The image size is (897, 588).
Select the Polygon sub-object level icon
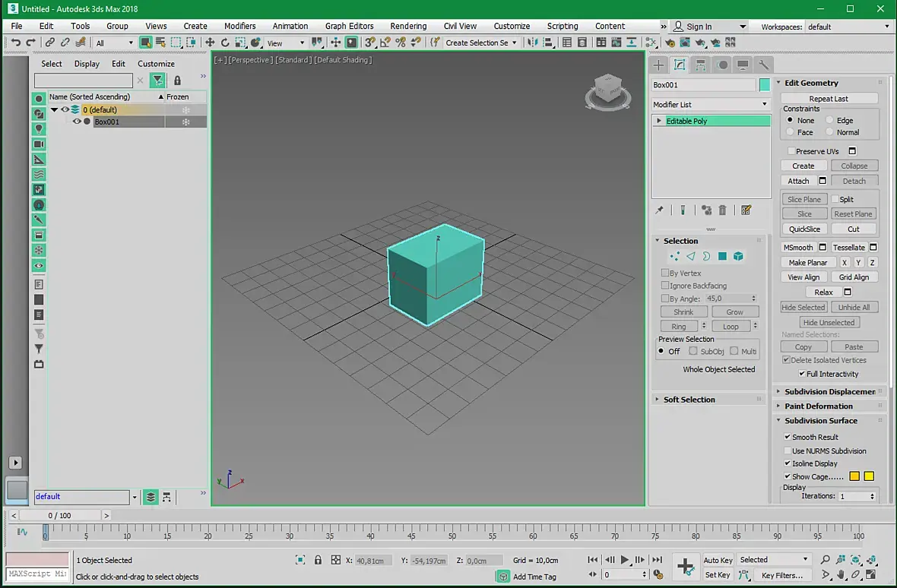click(x=722, y=257)
